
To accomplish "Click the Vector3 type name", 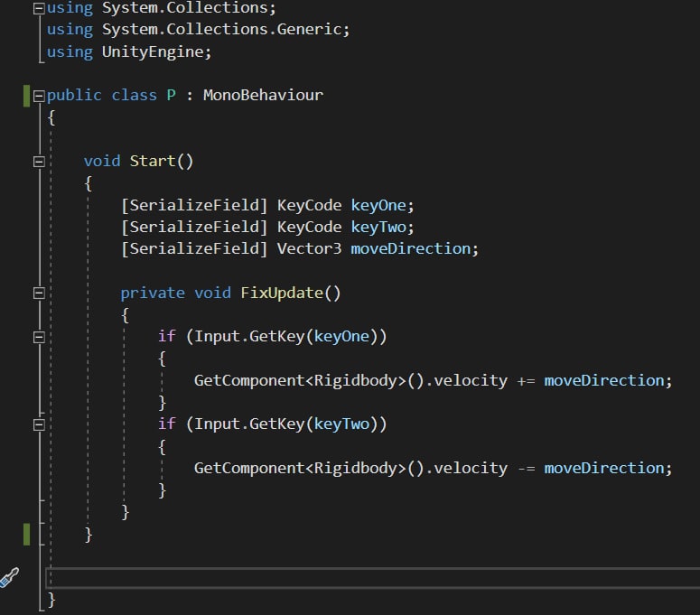I will pyautogui.click(x=309, y=248).
